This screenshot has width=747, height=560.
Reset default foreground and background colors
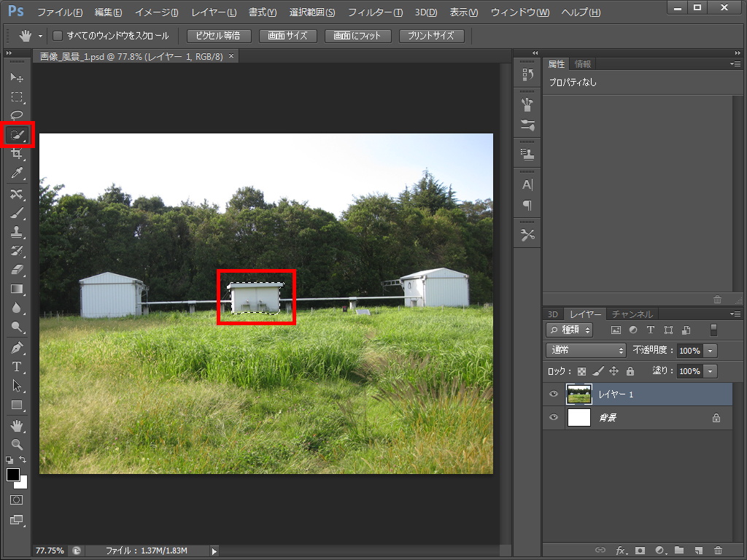[x=9, y=460]
